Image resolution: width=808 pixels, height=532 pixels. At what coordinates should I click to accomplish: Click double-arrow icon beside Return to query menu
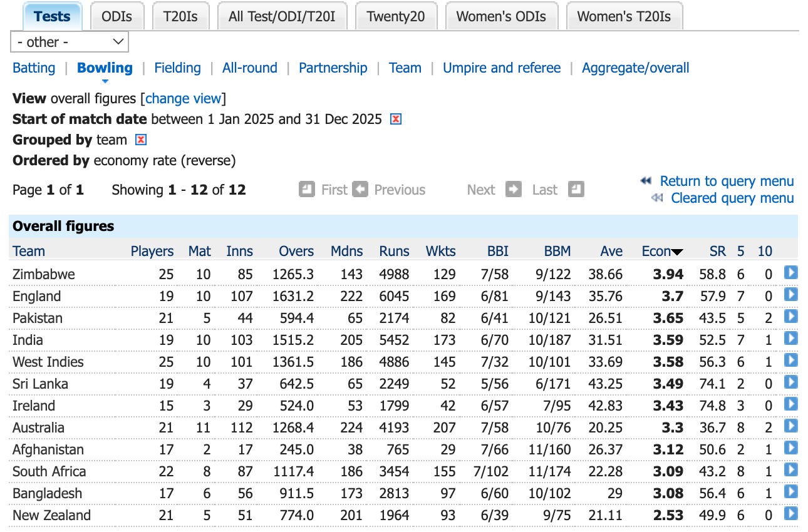(646, 181)
